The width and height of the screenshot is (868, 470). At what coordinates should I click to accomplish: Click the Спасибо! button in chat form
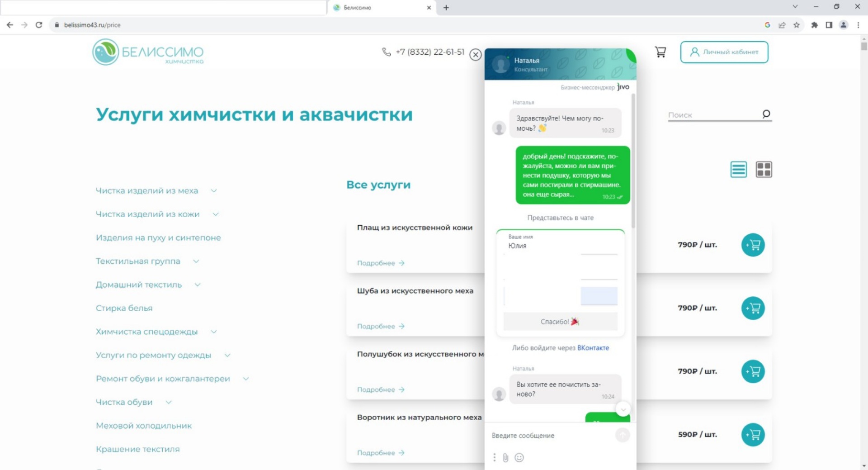click(560, 322)
